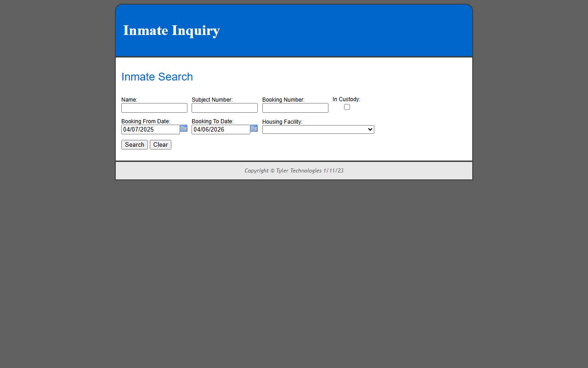Click the Booking To Date field showing 04/06/2026
The height and width of the screenshot is (368, 588).
pos(220,130)
